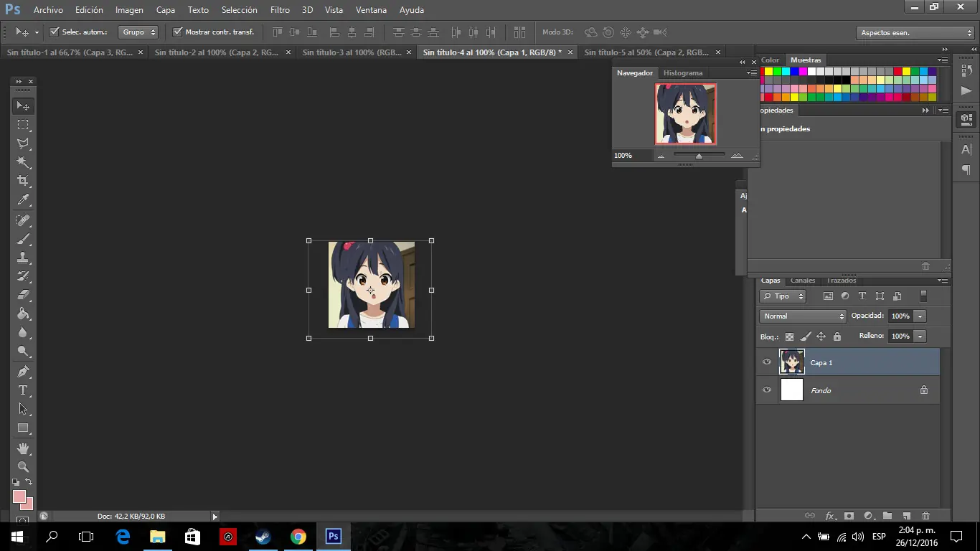Select the Polygonal Lasso tool
The image size is (980, 551).
(23, 143)
